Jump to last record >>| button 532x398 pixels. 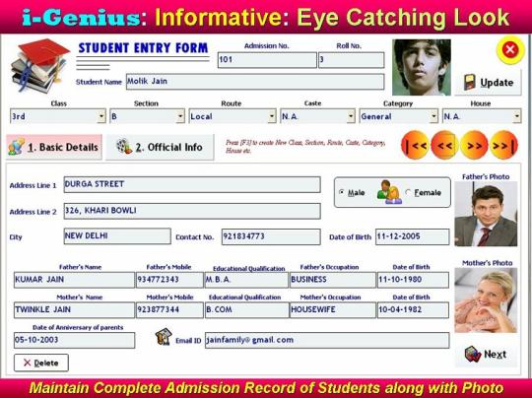503,145
